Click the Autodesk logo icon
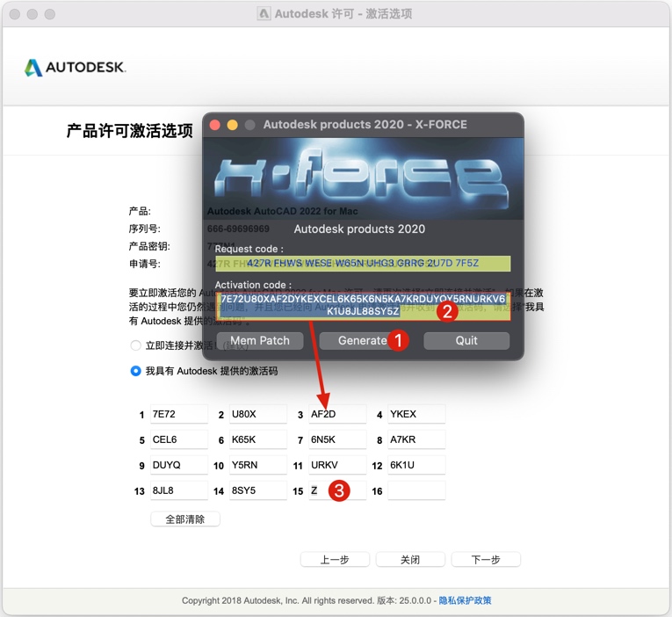This screenshot has height=617, width=672. click(x=33, y=68)
